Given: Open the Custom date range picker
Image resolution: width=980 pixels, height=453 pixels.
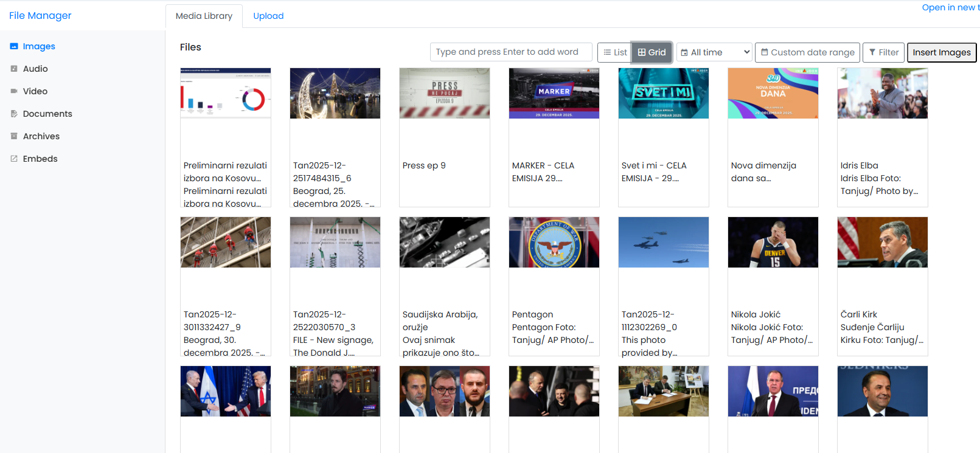Looking at the screenshot, I should pyautogui.click(x=807, y=52).
